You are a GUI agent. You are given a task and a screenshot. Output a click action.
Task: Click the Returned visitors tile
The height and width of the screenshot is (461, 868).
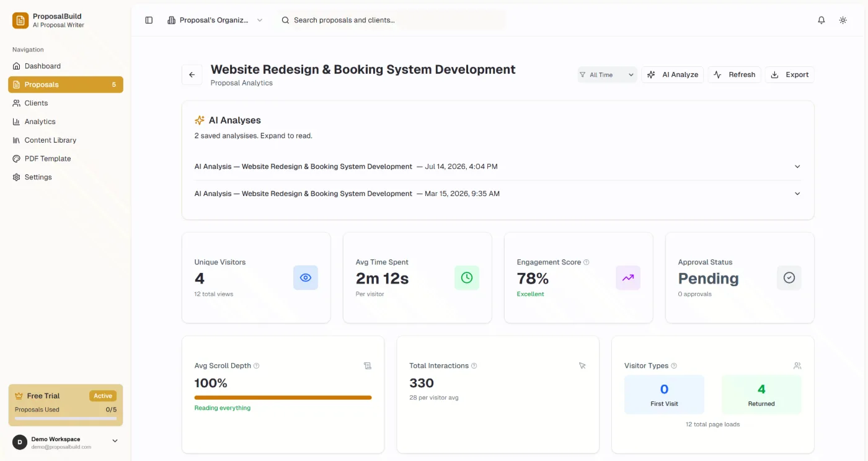[x=761, y=395]
